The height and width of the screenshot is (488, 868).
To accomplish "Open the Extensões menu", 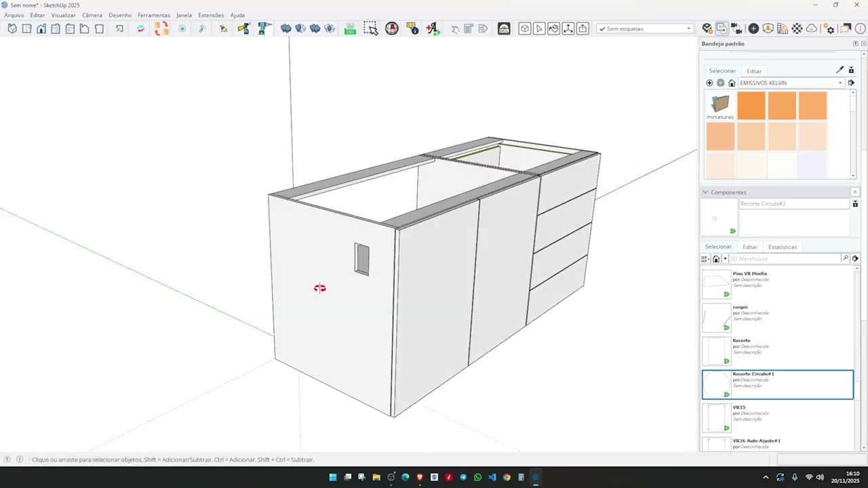I will tap(211, 15).
